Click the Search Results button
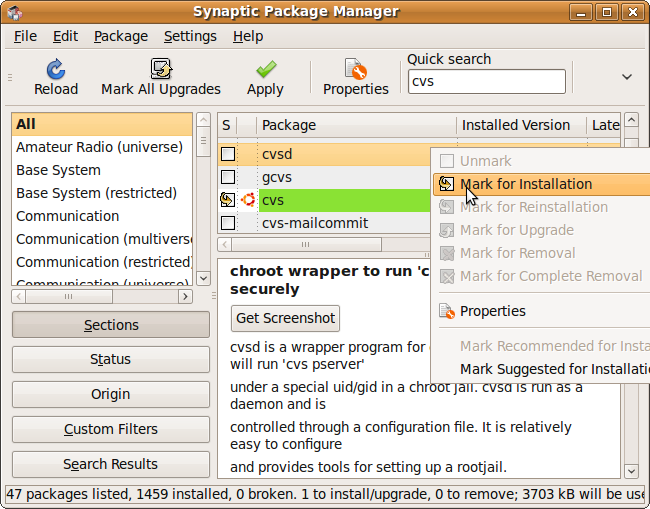 111,464
